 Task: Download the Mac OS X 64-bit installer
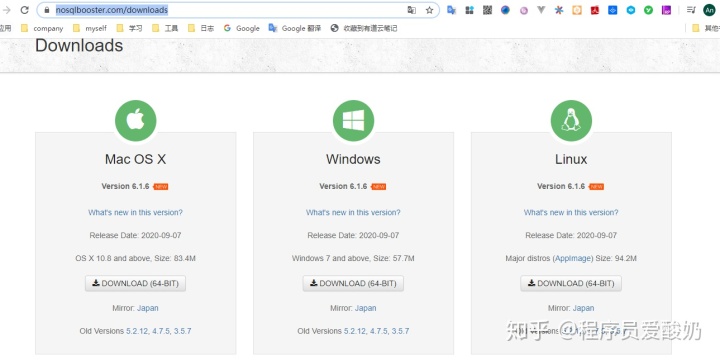135,283
